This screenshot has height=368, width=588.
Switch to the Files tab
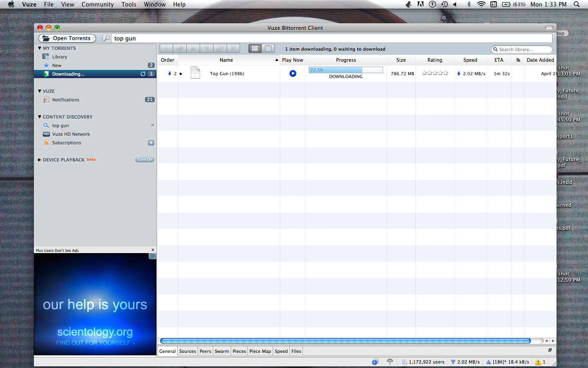pyautogui.click(x=296, y=351)
